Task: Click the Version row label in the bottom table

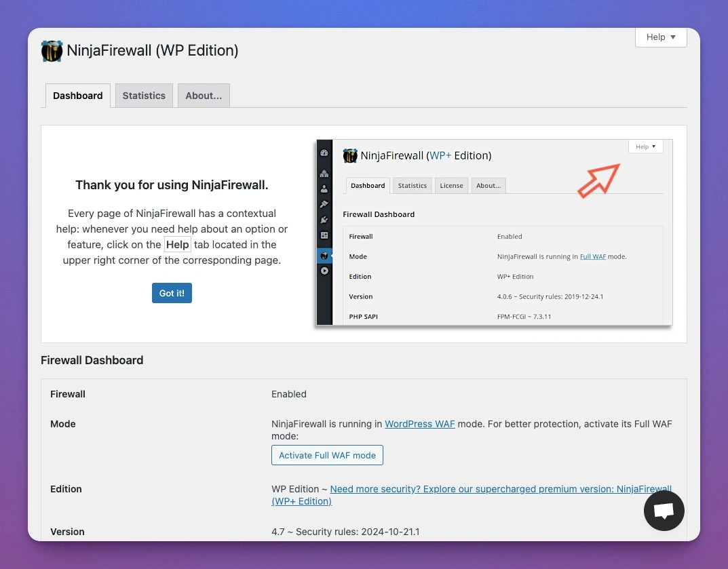Action: [67, 532]
